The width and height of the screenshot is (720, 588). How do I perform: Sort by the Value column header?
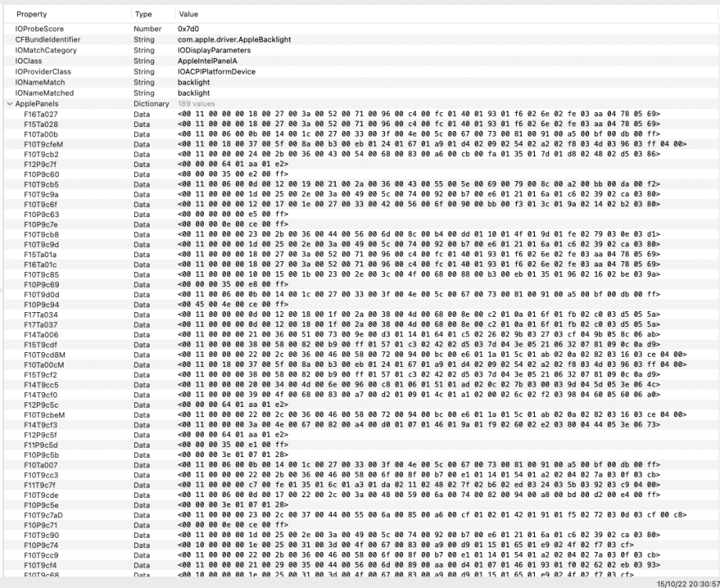pos(188,14)
